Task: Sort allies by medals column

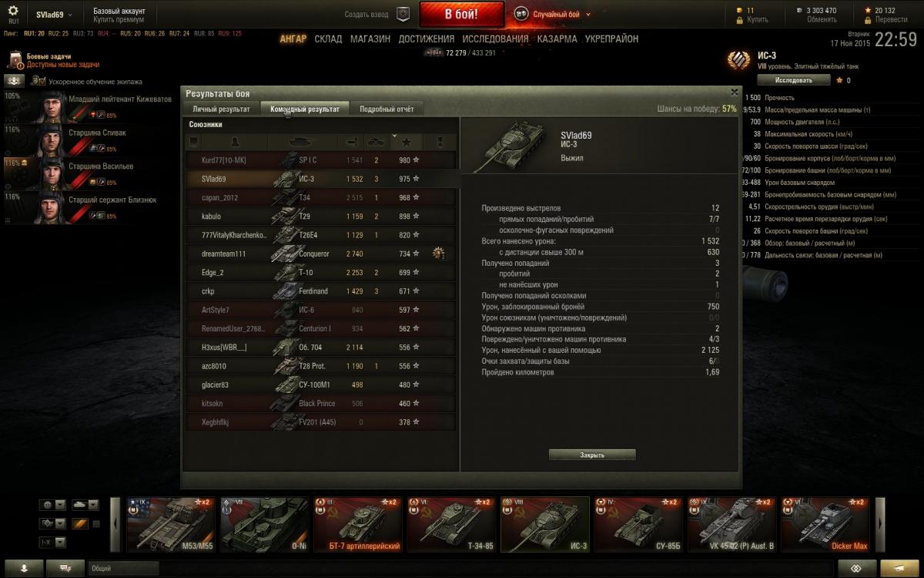Action: (x=440, y=143)
